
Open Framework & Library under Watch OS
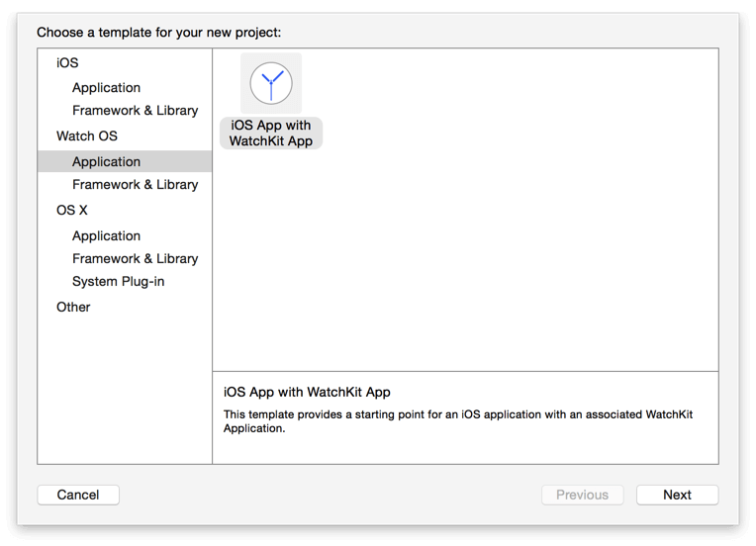[x=135, y=184]
